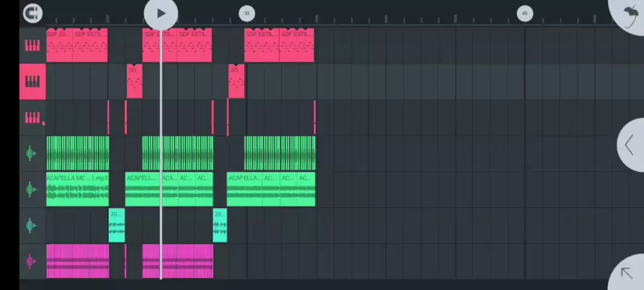Viewport: 644px width, 290px height.
Task: Select the first piano keyboard track icon
Action: tap(32, 45)
